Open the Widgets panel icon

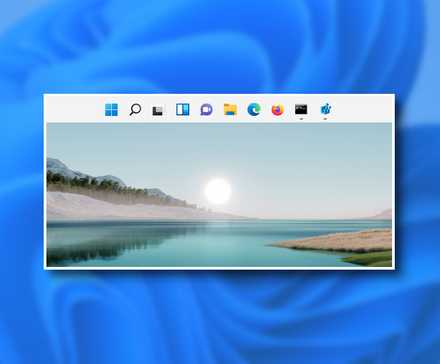(183, 109)
